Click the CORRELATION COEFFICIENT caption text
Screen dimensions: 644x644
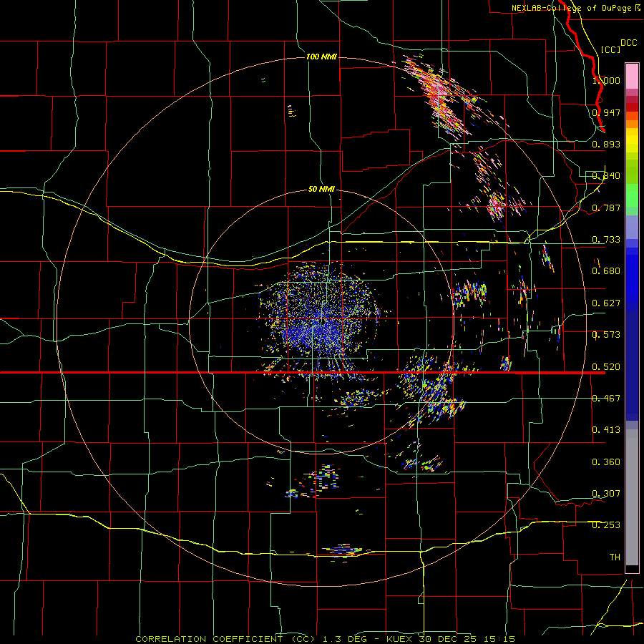pyautogui.click(x=224, y=639)
